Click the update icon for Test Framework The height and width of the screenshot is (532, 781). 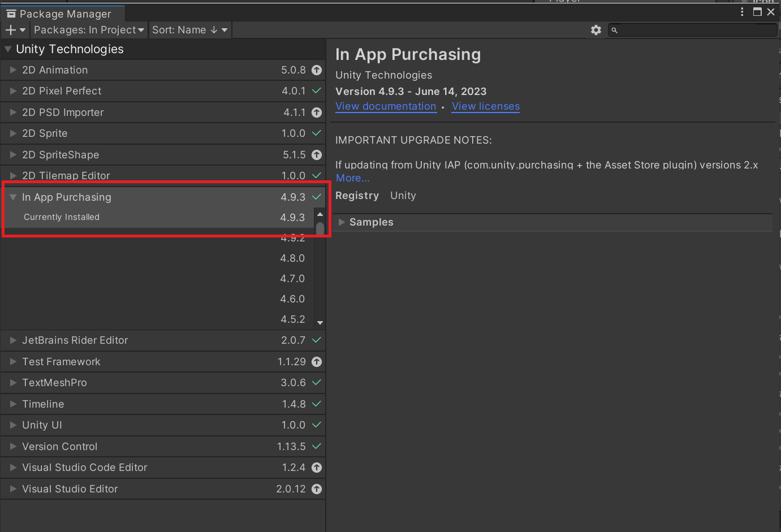pyautogui.click(x=317, y=362)
